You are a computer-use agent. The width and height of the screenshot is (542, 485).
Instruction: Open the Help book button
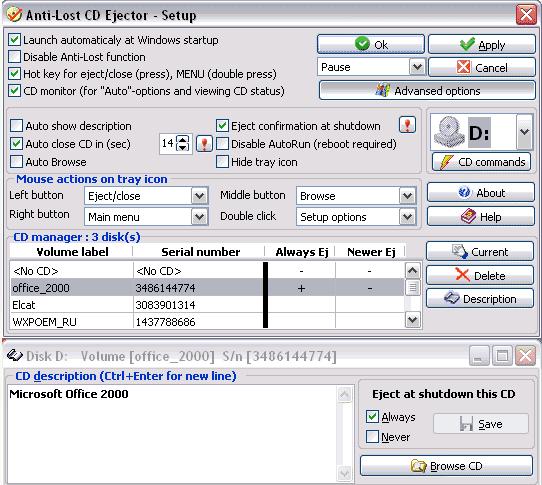[481, 216]
